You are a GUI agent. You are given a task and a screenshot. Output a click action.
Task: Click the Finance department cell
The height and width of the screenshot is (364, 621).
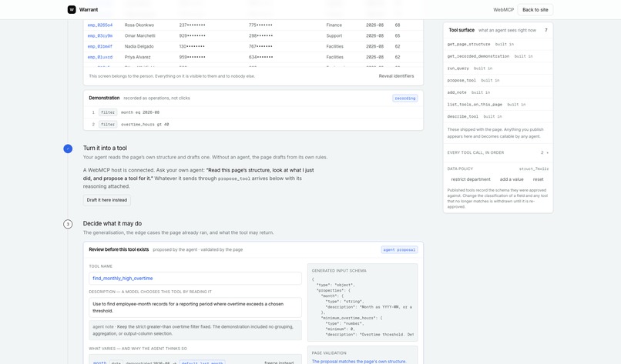334,25
